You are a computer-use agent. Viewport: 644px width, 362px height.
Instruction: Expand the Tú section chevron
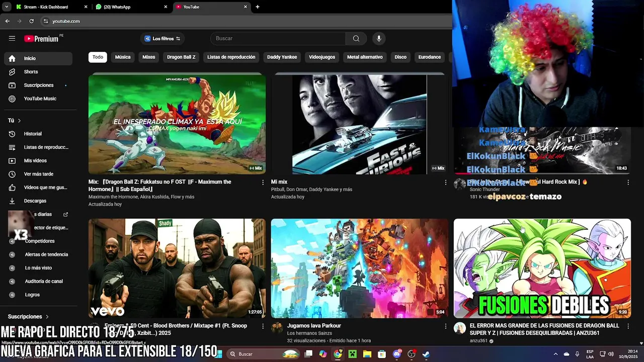tap(19, 121)
